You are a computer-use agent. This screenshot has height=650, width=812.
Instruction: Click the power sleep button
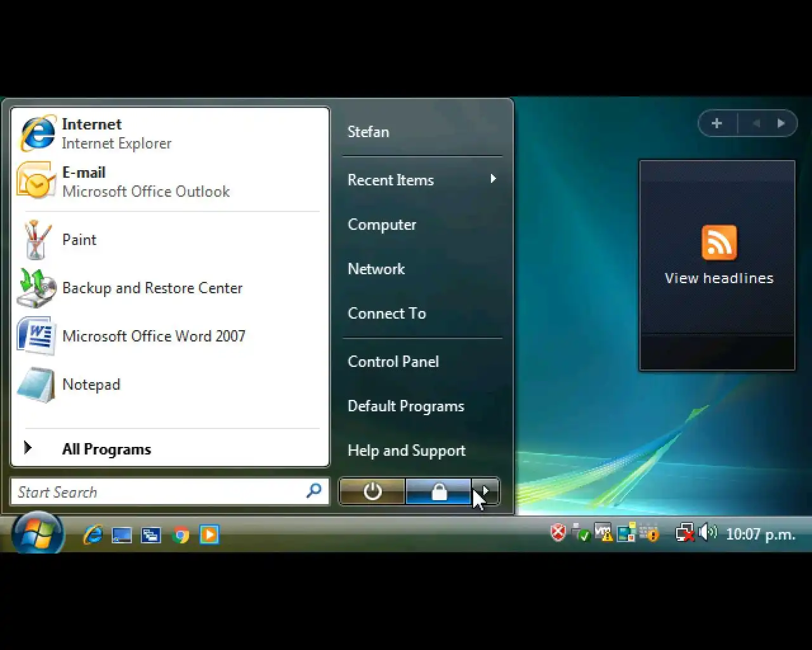(372, 491)
